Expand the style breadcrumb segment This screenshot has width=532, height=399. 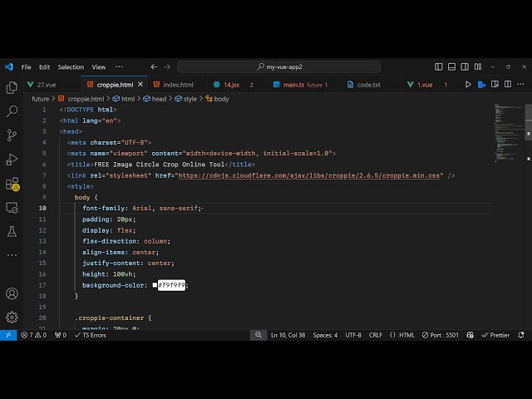[190, 99]
